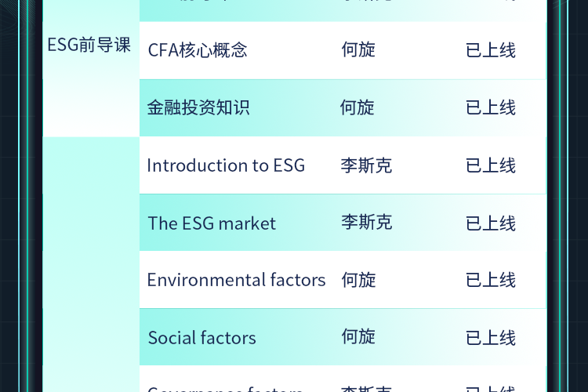This screenshot has width=588, height=392.
Task: Click 已上线 status for Social factors
Action: [x=491, y=338]
